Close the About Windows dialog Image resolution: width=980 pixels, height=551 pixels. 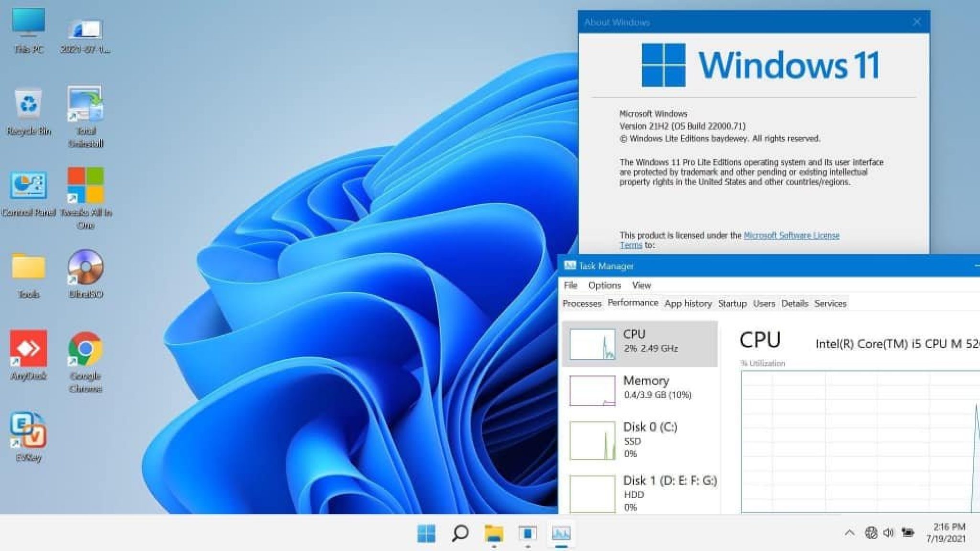tap(916, 22)
